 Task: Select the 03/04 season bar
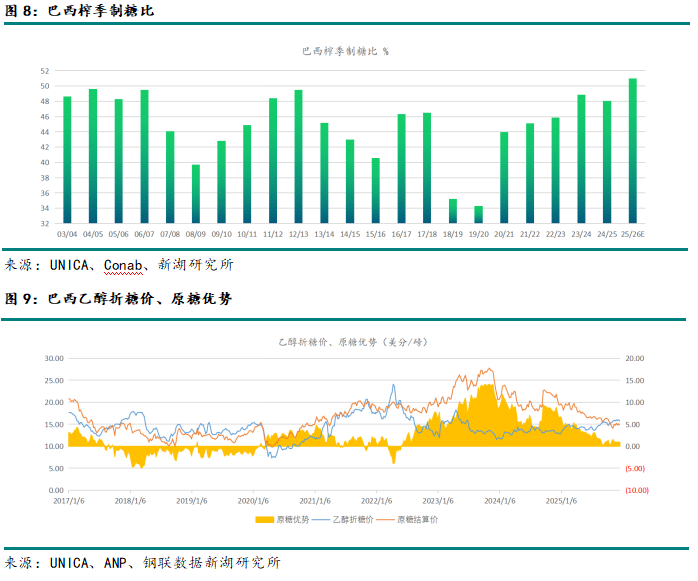pos(67,159)
